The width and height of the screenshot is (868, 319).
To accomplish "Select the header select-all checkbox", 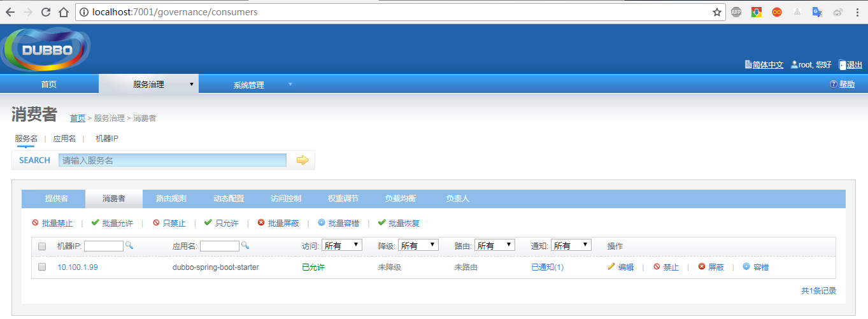I will tap(42, 246).
